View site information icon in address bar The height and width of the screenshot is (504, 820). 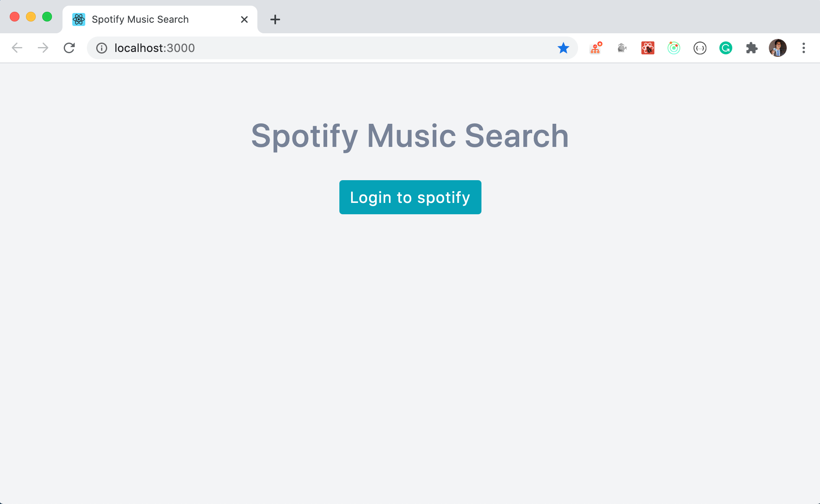[101, 48]
